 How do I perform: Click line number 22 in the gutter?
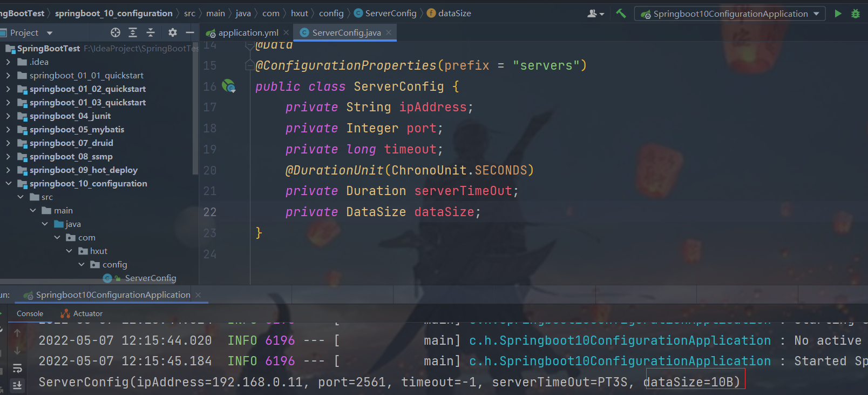coord(210,212)
